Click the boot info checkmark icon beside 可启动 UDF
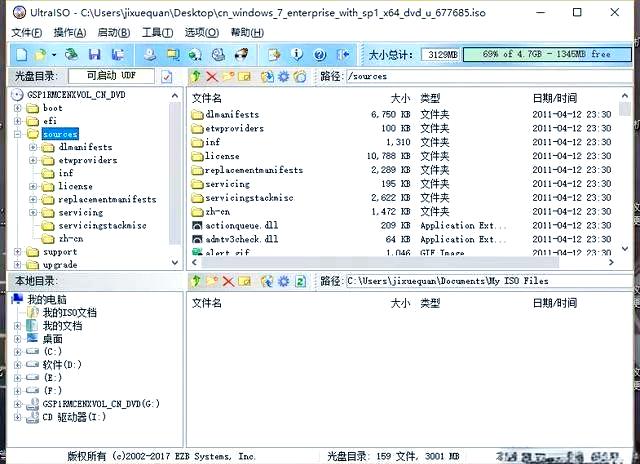Image resolution: width=640 pixels, height=464 pixels. pos(167,76)
